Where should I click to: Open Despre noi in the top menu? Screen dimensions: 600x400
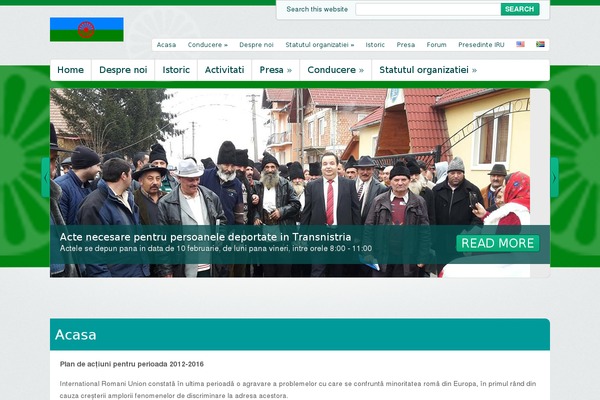(x=256, y=45)
